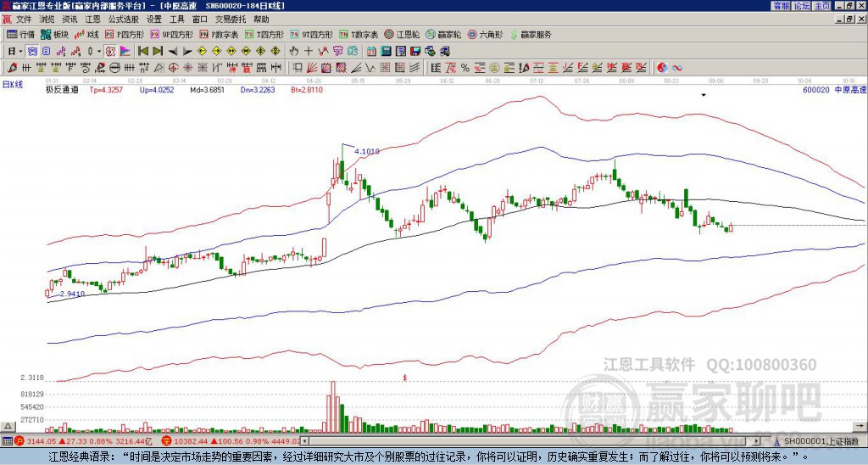Select the circle with horizontal lines tool
868x465 pixels.
(x=114, y=68)
